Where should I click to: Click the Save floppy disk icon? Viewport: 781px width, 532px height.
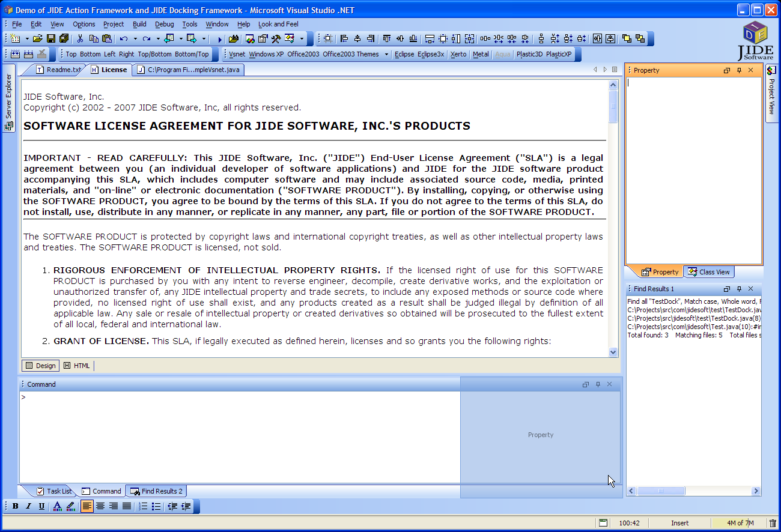coord(51,38)
